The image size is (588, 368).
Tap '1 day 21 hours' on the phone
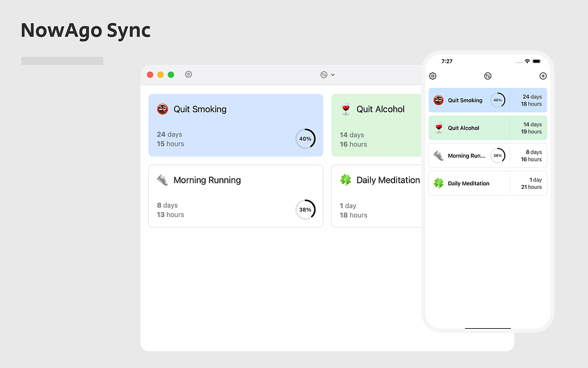pyautogui.click(x=531, y=183)
